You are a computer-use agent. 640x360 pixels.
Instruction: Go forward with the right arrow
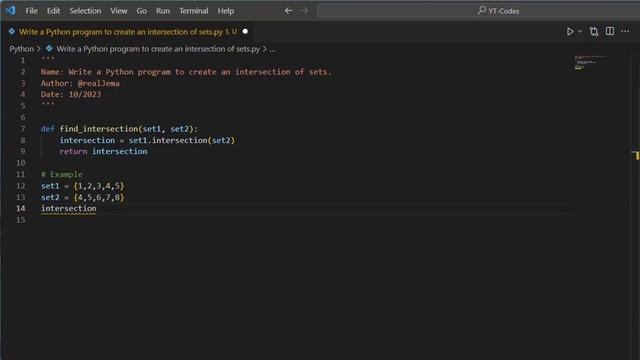[304, 11]
